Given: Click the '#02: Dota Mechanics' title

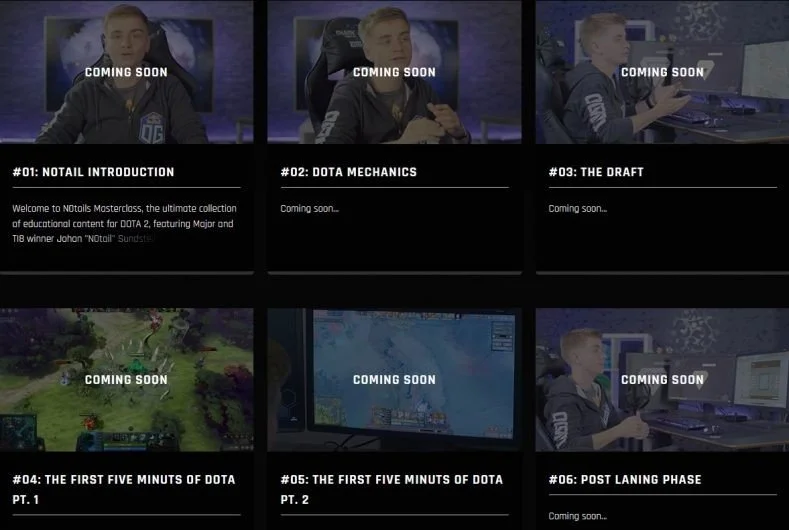Looking at the screenshot, I should (x=349, y=172).
